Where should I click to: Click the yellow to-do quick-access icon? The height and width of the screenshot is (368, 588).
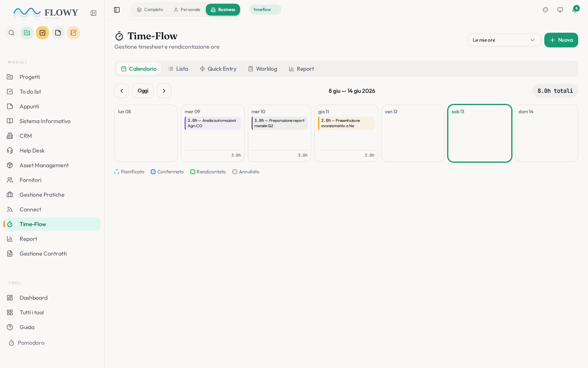click(42, 33)
